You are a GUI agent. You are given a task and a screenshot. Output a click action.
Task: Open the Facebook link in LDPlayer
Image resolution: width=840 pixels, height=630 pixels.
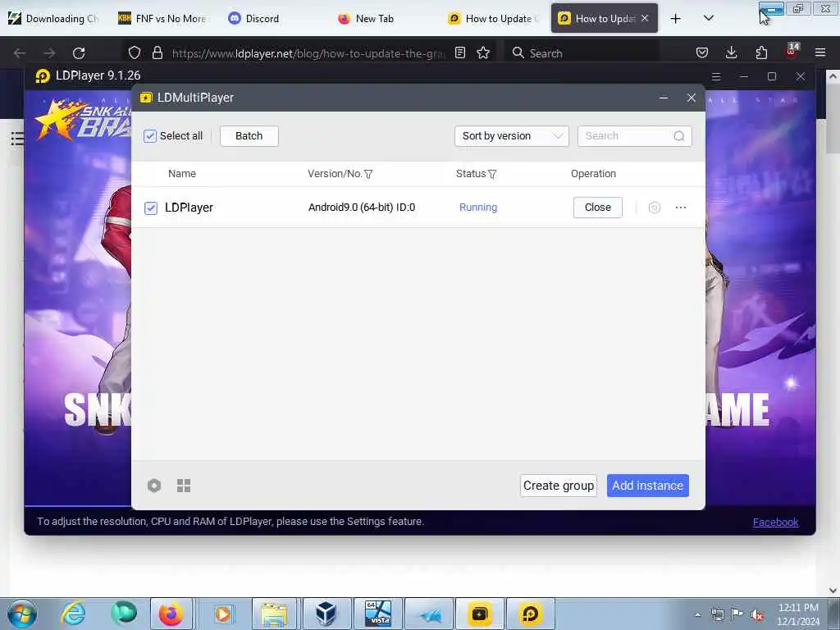click(x=776, y=523)
